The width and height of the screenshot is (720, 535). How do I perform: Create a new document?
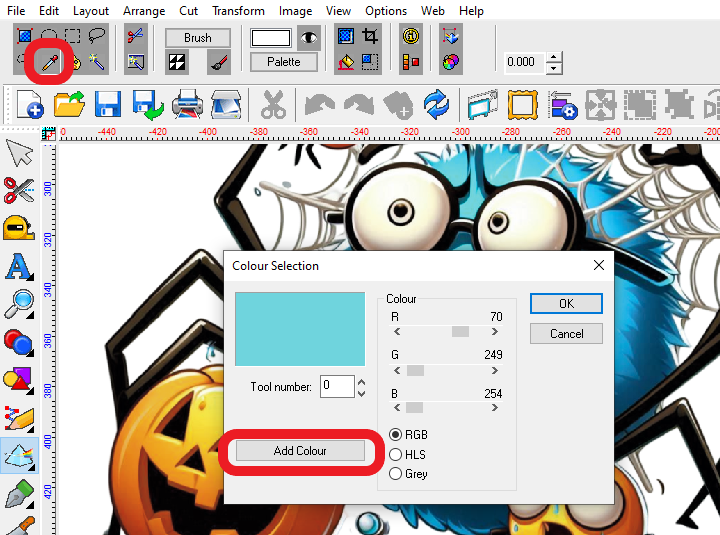(30, 105)
